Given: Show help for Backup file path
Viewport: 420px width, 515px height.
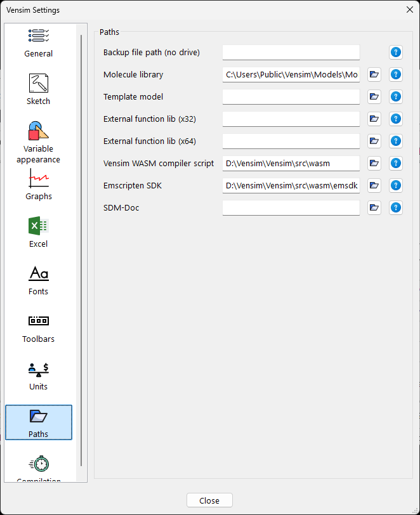Looking at the screenshot, I should 396,53.
